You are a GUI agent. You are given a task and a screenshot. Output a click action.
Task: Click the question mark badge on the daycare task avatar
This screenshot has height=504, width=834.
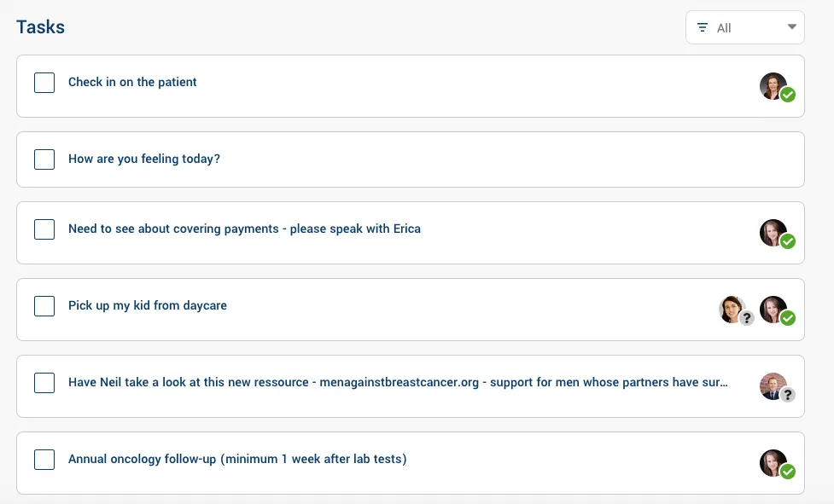click(747, 318)
